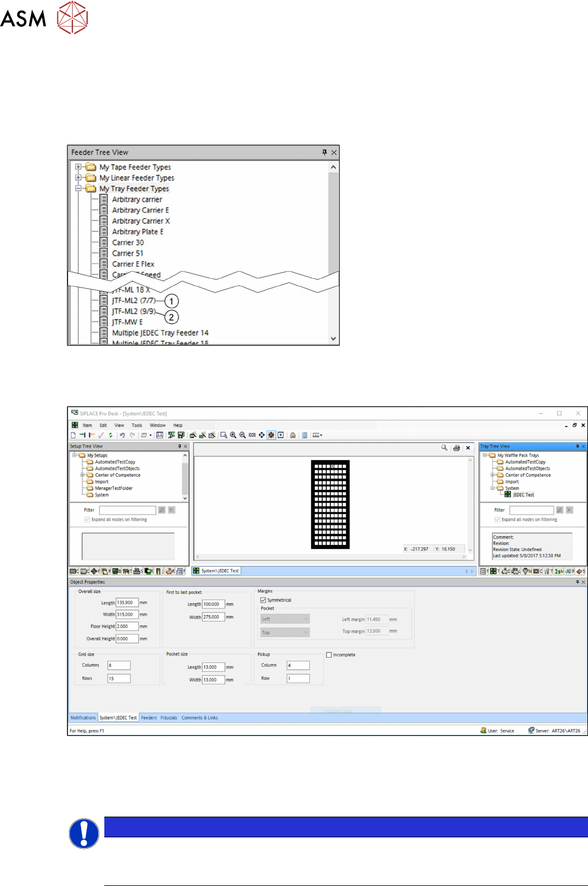This screenshot has height=886, width=588.
Task: Open the View menu
Action: [x=119, y=425]
